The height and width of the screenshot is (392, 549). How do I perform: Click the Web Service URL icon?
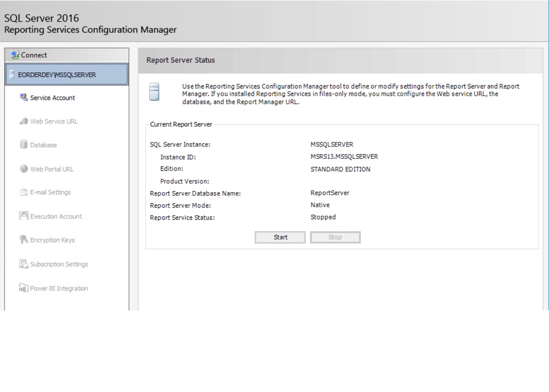tap(23, 121)
